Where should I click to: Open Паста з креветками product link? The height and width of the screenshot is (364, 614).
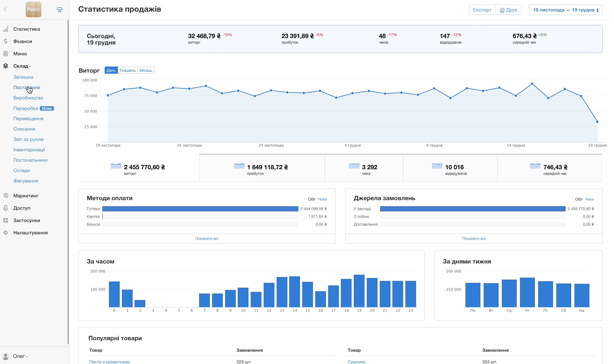click(109, 362)
